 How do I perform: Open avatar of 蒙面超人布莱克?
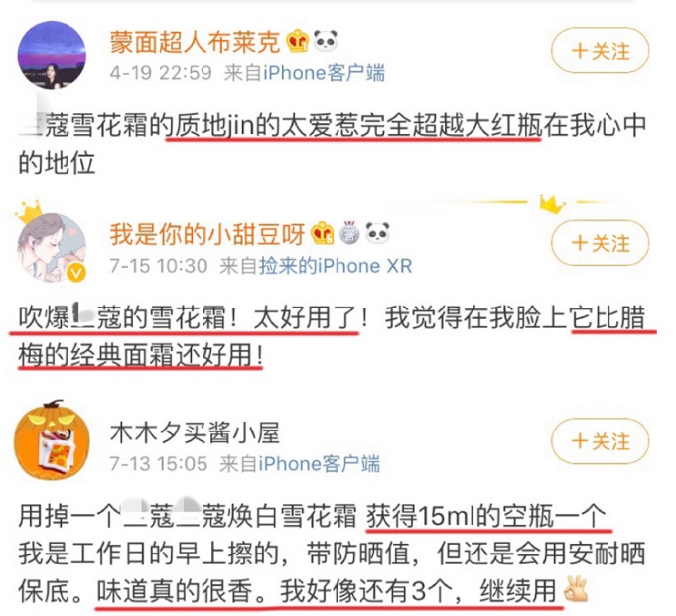[52, 55]
